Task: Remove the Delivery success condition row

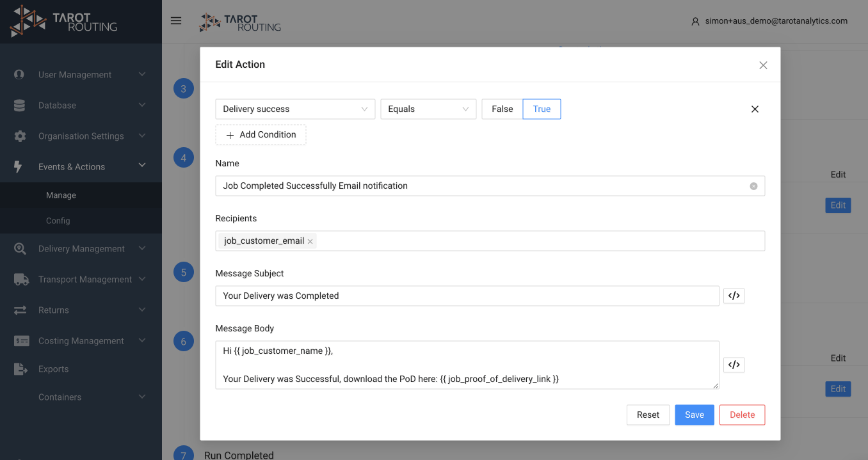Action: [x=755, y=109]
